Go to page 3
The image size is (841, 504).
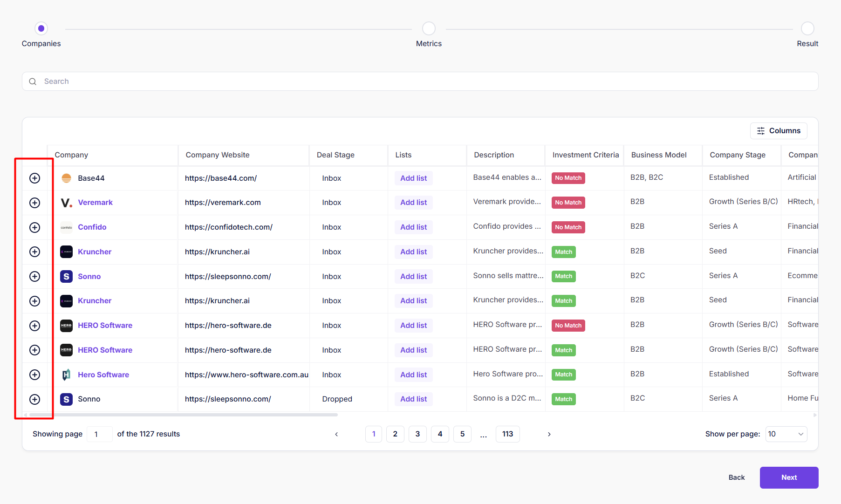(x=417, y=434)
